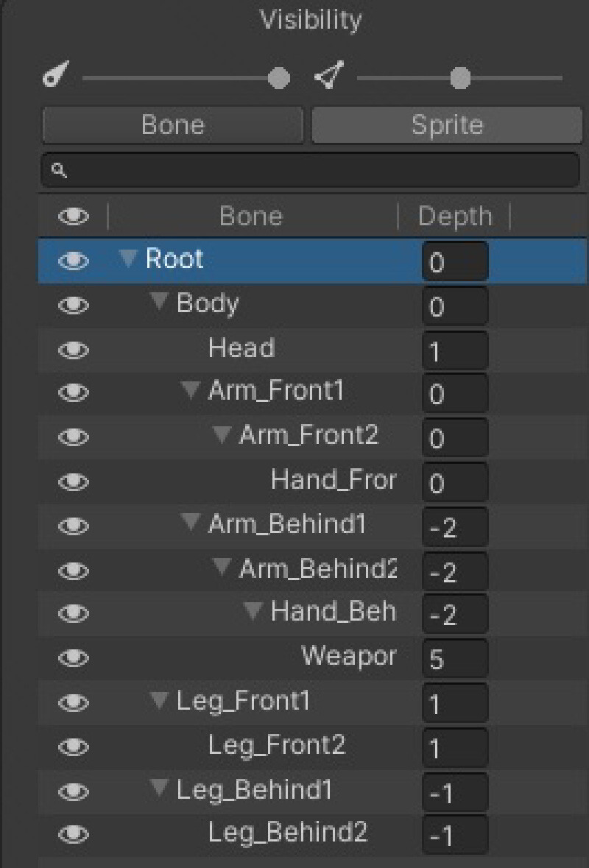Viewport: 589px width, 868px height.
Task: Hide the Leg_Behind2 bone
Action: pos(73,834)
